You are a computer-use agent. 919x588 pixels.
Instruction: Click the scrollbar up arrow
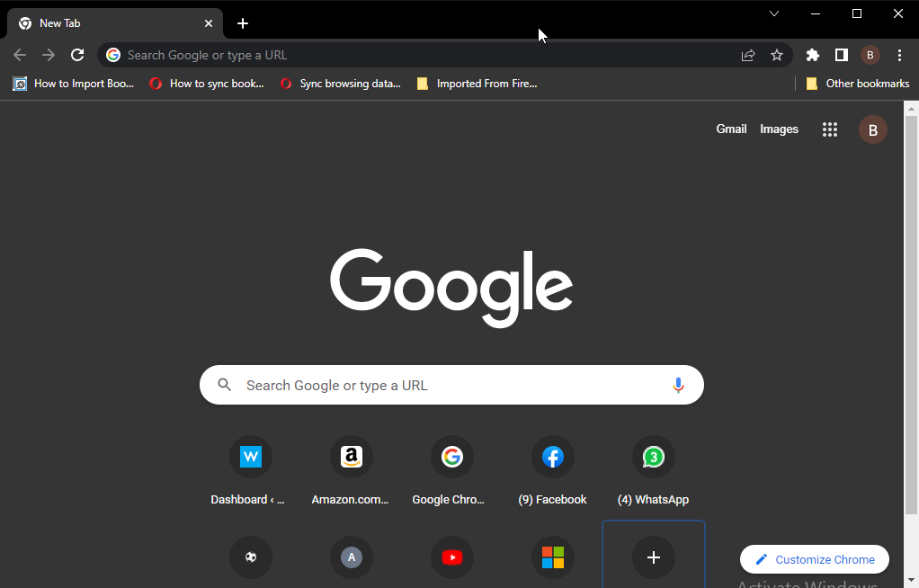(x=911, y=109)
